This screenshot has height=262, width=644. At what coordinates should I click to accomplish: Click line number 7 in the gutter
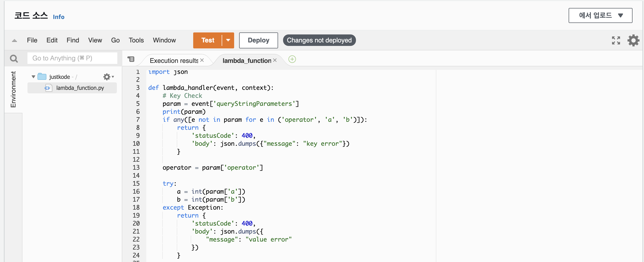coord(138,120)
